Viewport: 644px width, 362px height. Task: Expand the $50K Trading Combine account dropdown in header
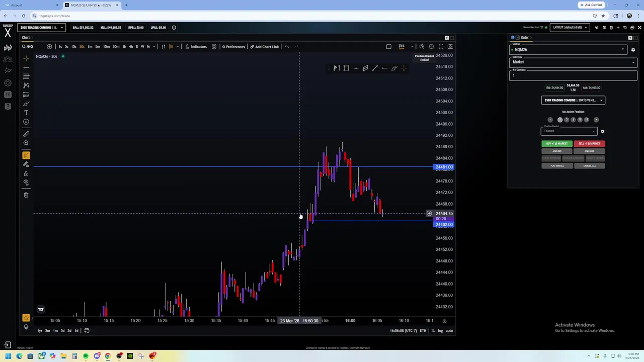tap(41, 28)
